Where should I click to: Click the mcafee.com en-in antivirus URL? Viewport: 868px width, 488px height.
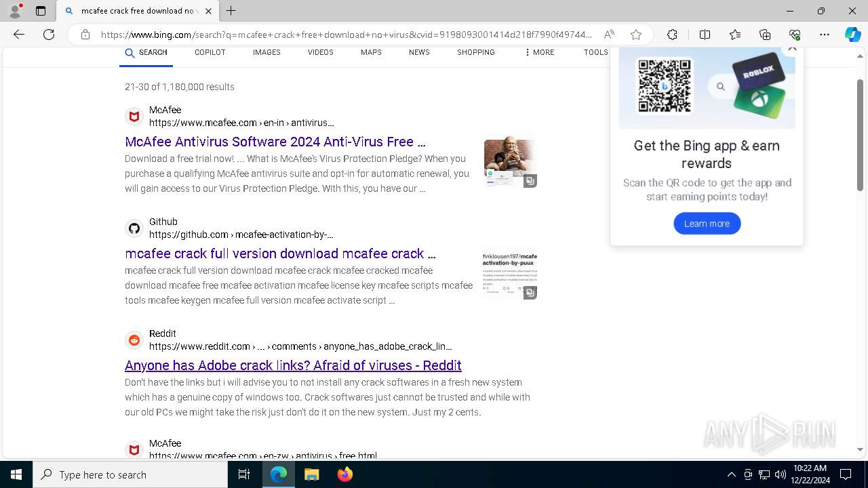point(241,123)
